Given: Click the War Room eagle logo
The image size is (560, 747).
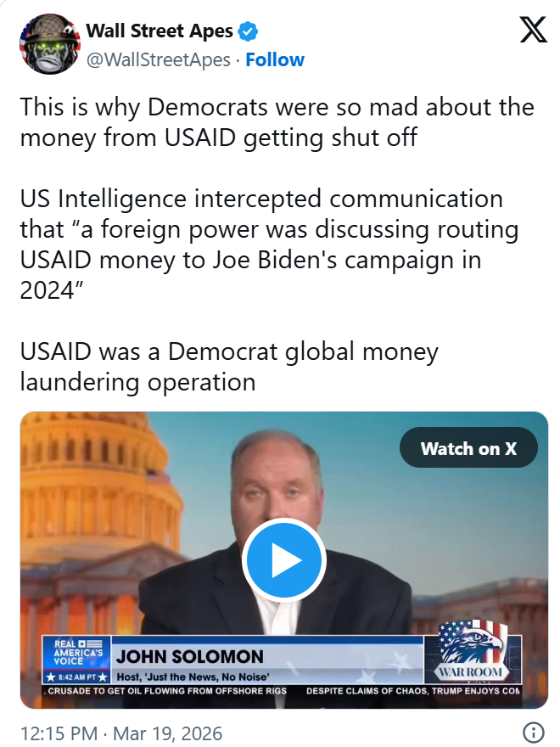Looking at the screenshot, I should (x=472, y=650).
